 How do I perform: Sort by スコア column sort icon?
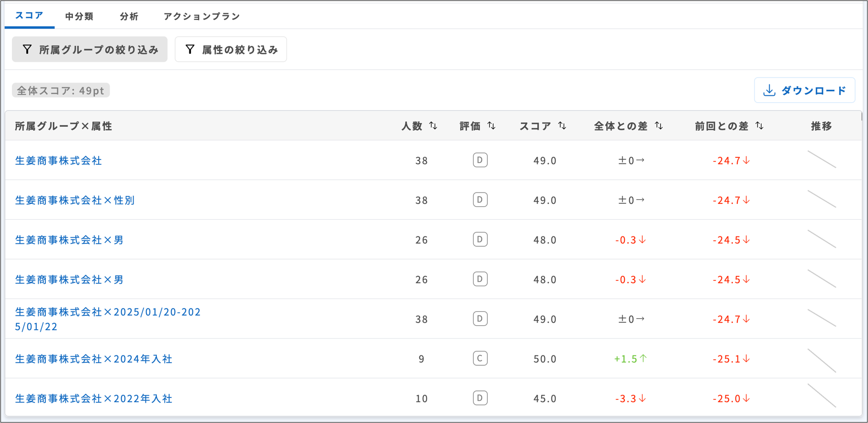pos(562,126)
